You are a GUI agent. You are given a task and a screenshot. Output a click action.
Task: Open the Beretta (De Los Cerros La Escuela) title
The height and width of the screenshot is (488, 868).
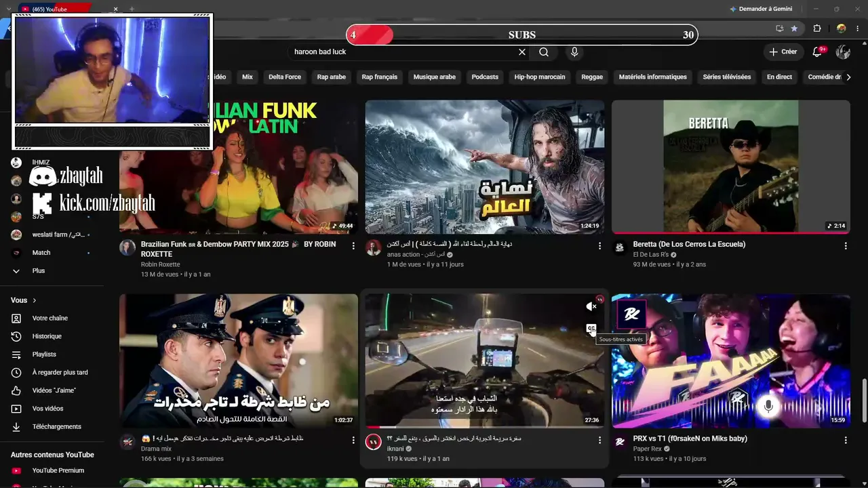pyautogui.click(x=689, y=244)
